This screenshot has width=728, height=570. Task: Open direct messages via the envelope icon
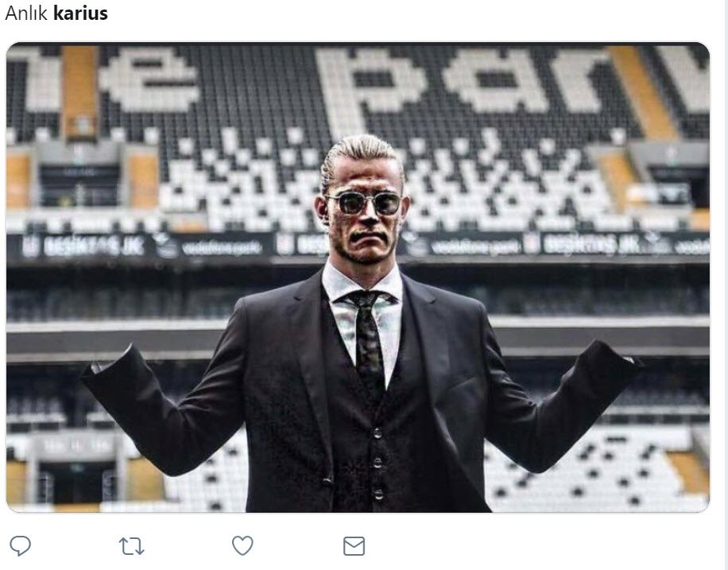point(350,546)
